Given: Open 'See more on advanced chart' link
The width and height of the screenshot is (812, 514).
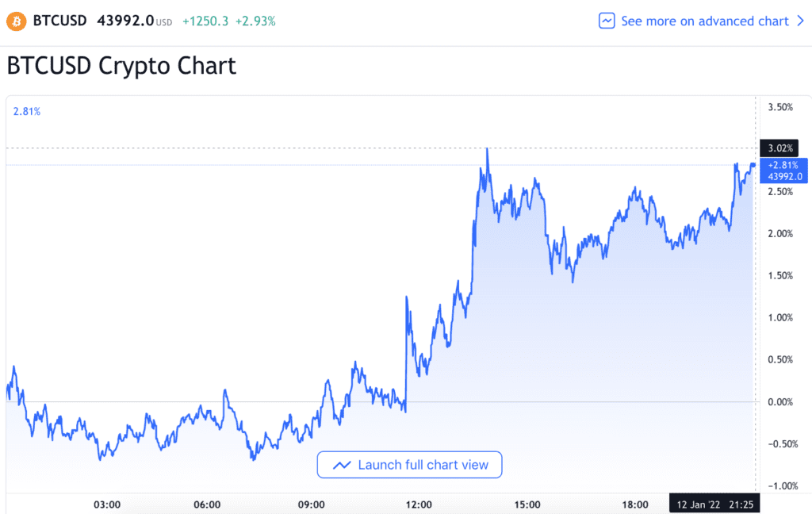Looking at the screenshot, I should (x=704, y=21).
